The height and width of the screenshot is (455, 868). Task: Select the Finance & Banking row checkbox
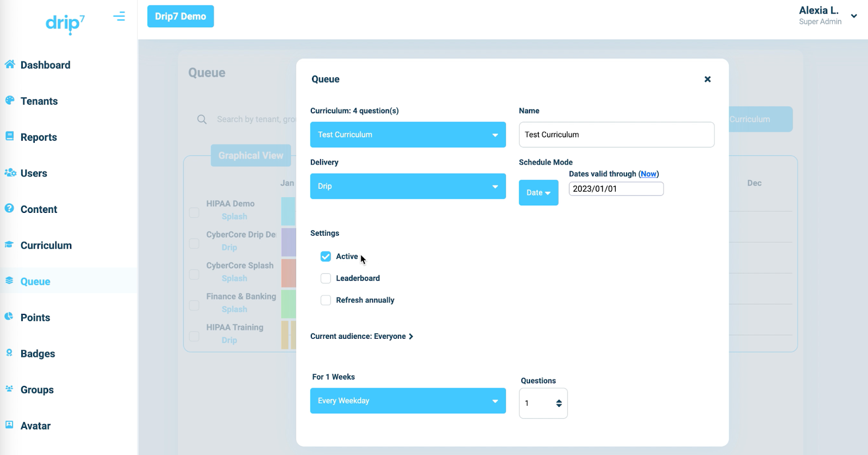tap(194, 306)
